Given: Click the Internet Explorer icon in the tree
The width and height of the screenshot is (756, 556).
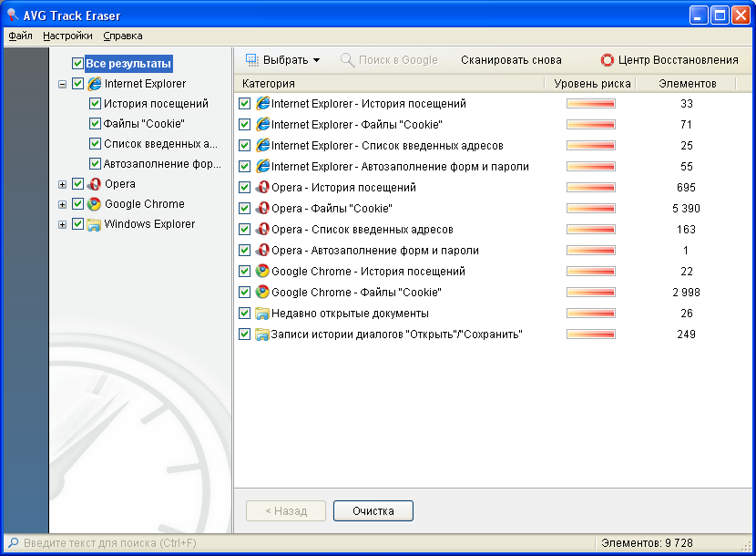Looking at the screenshot, I should (x=95, y=84).
